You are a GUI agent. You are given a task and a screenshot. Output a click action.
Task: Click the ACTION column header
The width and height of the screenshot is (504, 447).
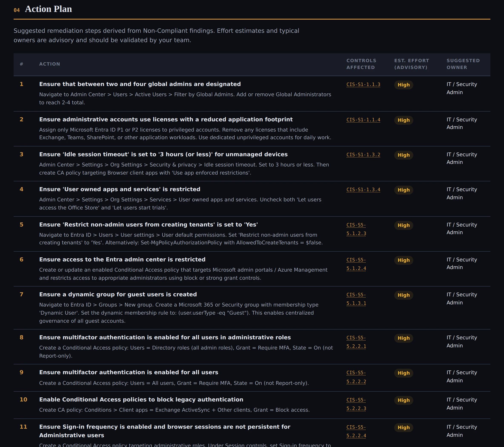[x=50, y=64]
